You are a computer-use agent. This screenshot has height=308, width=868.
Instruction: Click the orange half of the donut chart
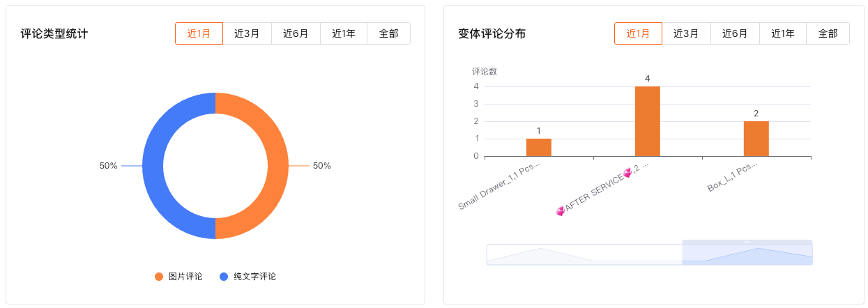click(x=277, y=166)
